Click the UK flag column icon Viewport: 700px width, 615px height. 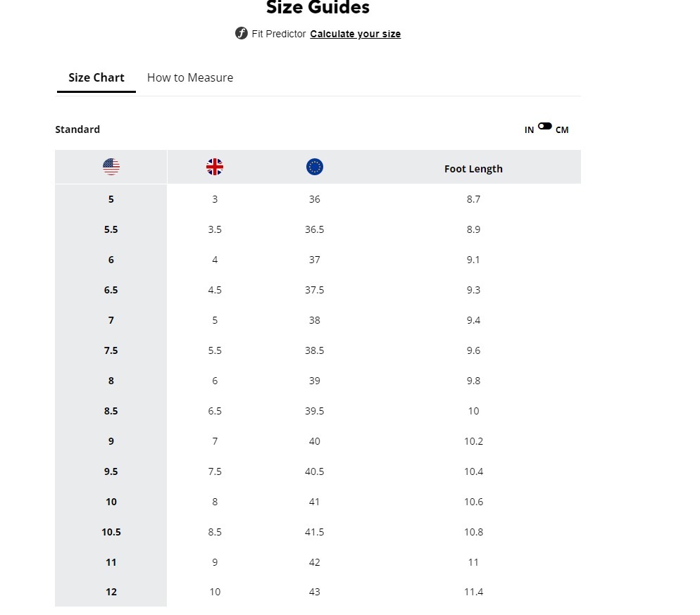215,167
